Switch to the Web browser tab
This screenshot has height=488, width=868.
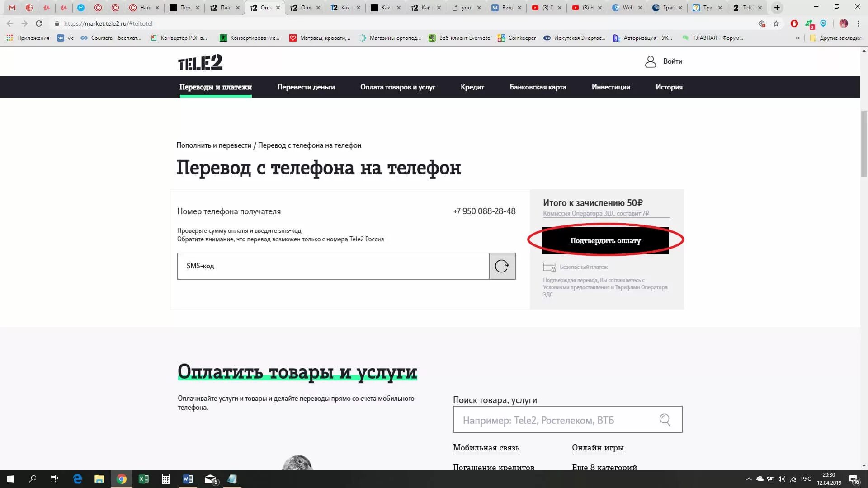[627, 8]
